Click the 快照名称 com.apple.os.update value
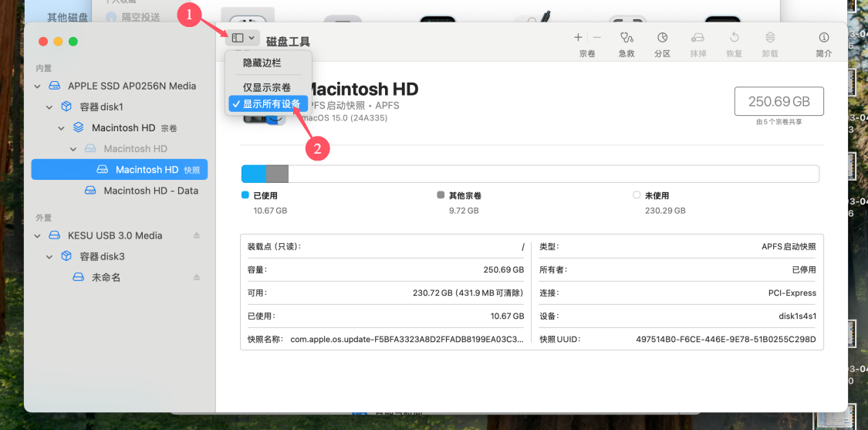Image resolution: width=868 pixels, height=430 pixels. [407, 339]
